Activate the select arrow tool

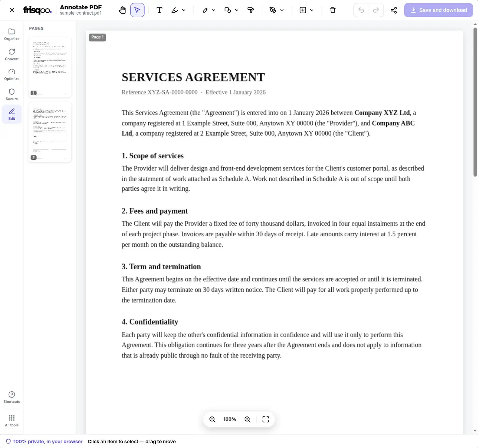click(137, 10)
